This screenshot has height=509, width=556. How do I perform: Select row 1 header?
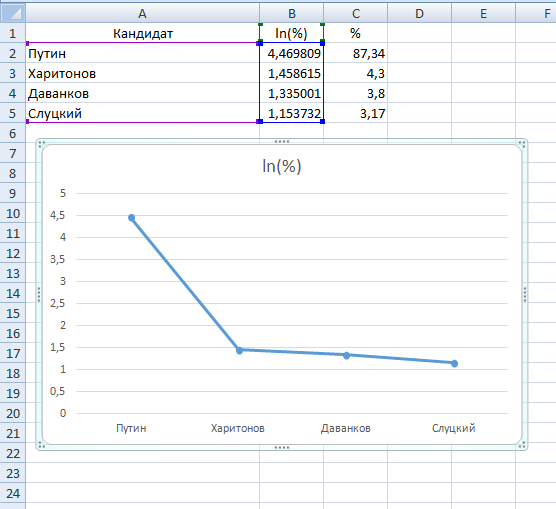click(13, 33)
